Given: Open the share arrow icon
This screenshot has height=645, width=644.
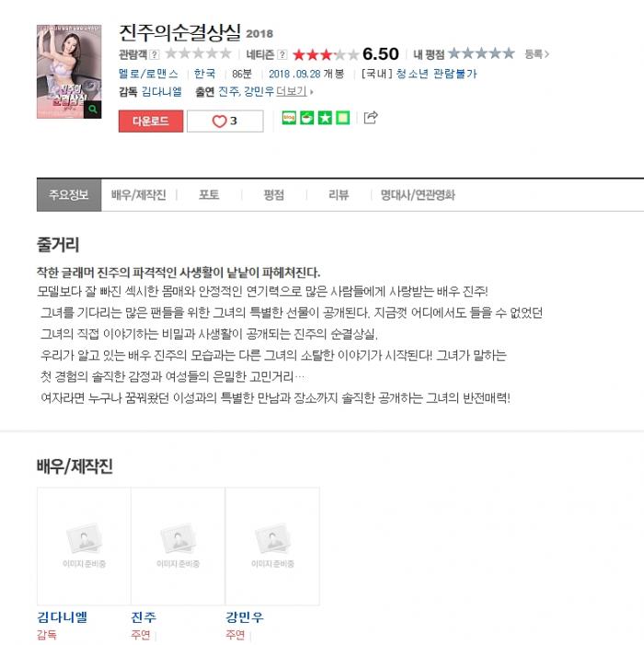Looking at the screenshot, I should 371,118.
